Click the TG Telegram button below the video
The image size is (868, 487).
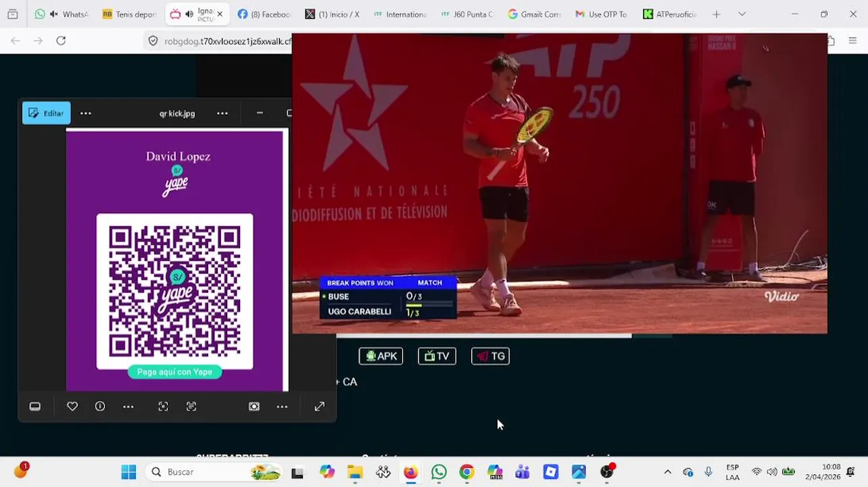pyautogui.click(x=490, y=356)
